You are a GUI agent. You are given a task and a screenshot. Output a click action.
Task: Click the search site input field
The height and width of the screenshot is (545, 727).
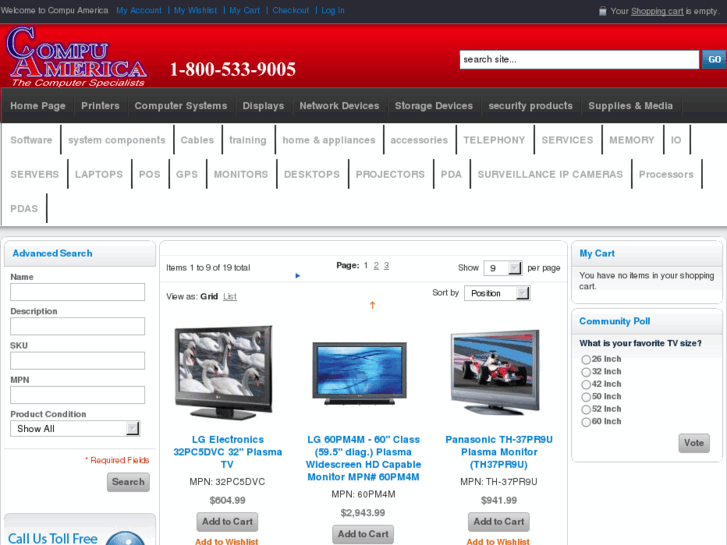tap(579, 59)
